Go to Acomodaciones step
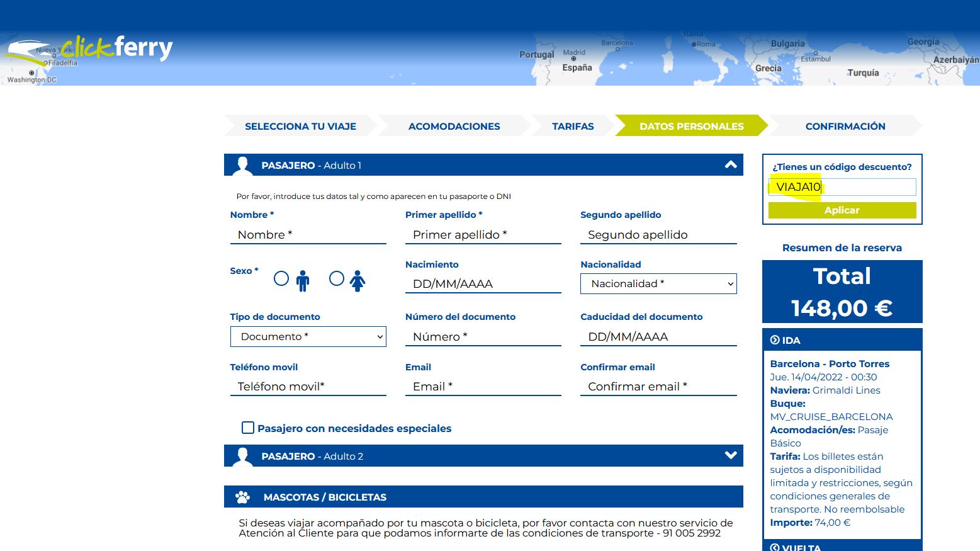Viewport: 980px width, 551px height. [x=454, y=126]
